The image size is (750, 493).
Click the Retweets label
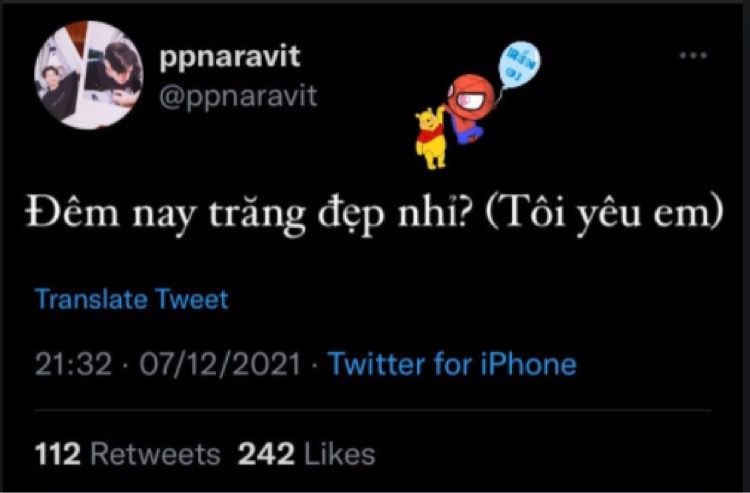(x=154, y=454)
